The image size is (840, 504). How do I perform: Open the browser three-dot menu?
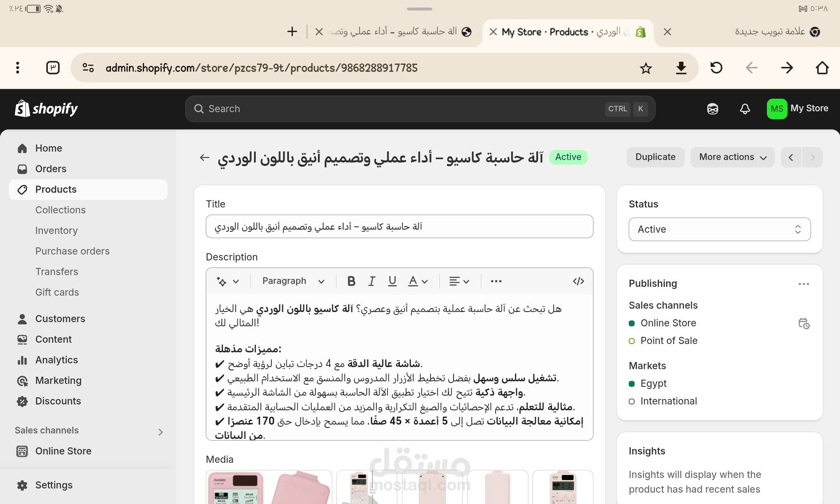[18, 68]
